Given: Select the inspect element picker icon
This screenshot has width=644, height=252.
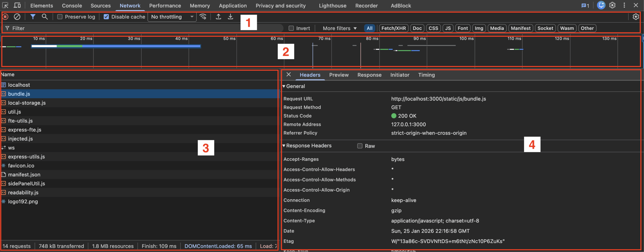Looking at the screenshot, I should point(5,5).
